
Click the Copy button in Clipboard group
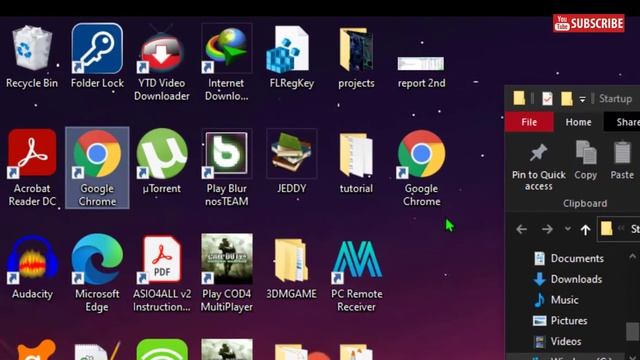click(x=586, y=160)
